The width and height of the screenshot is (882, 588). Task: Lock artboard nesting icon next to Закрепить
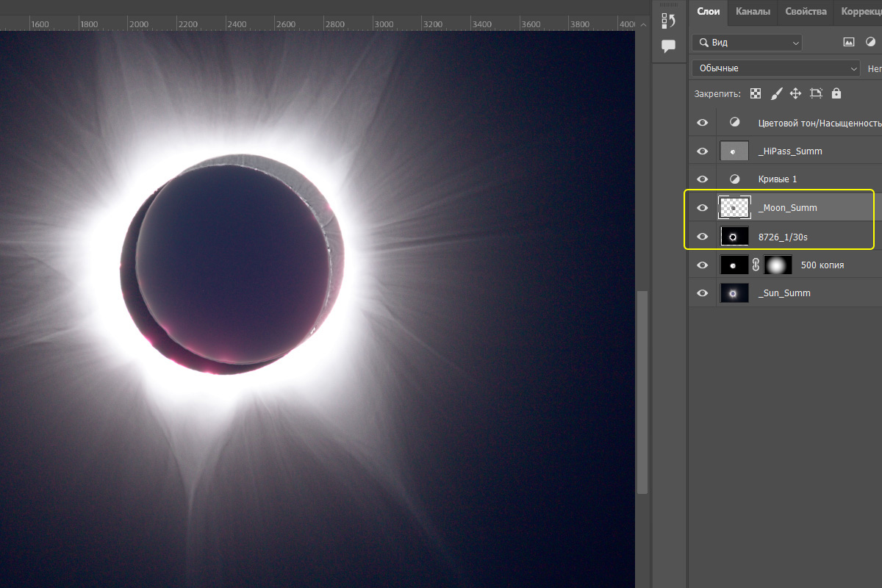816,93
